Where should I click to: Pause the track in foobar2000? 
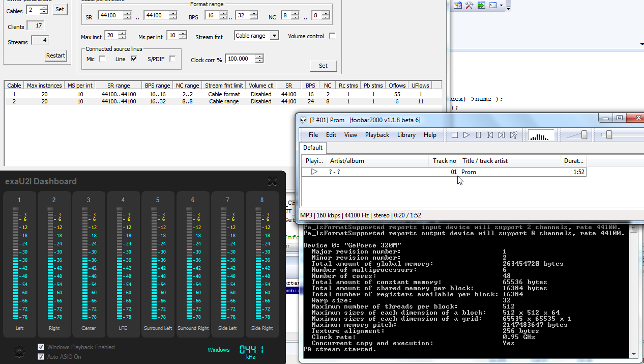coord(478,135)
